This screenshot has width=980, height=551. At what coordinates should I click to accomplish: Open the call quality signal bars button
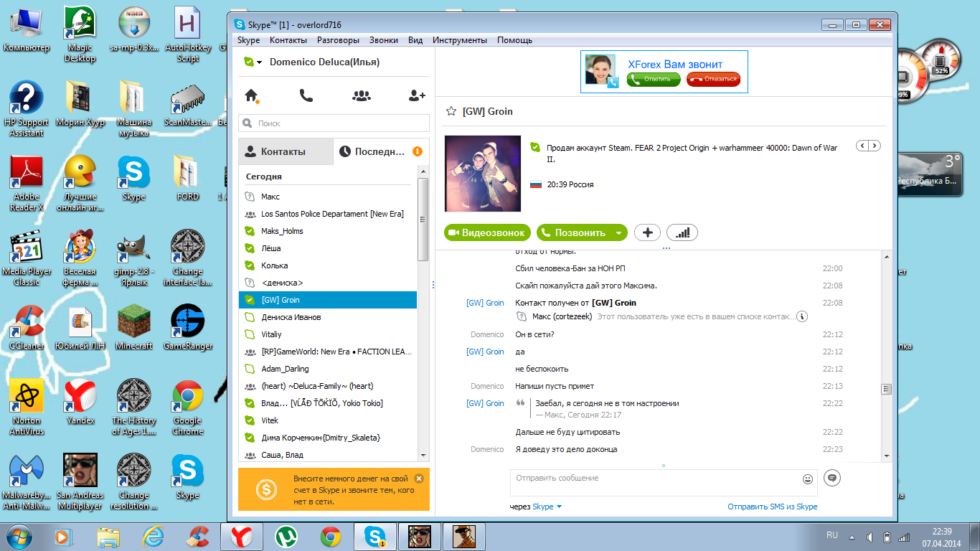pyautogui.click(x=682, y=232)
